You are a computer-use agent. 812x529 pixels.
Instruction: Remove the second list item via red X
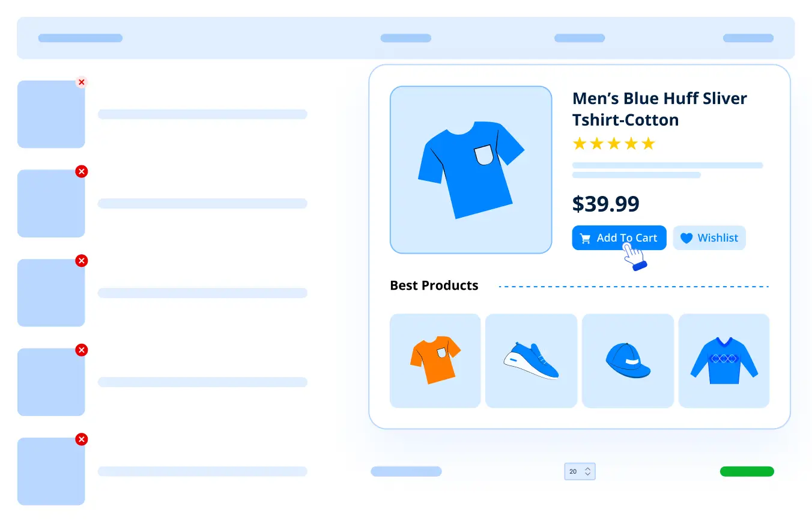click(82, 171)
